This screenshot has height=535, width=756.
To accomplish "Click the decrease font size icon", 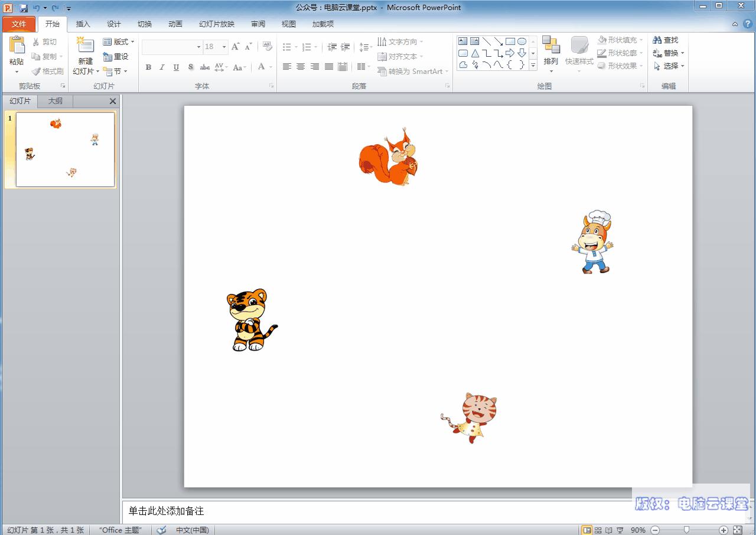I will [x=249, y=47].
